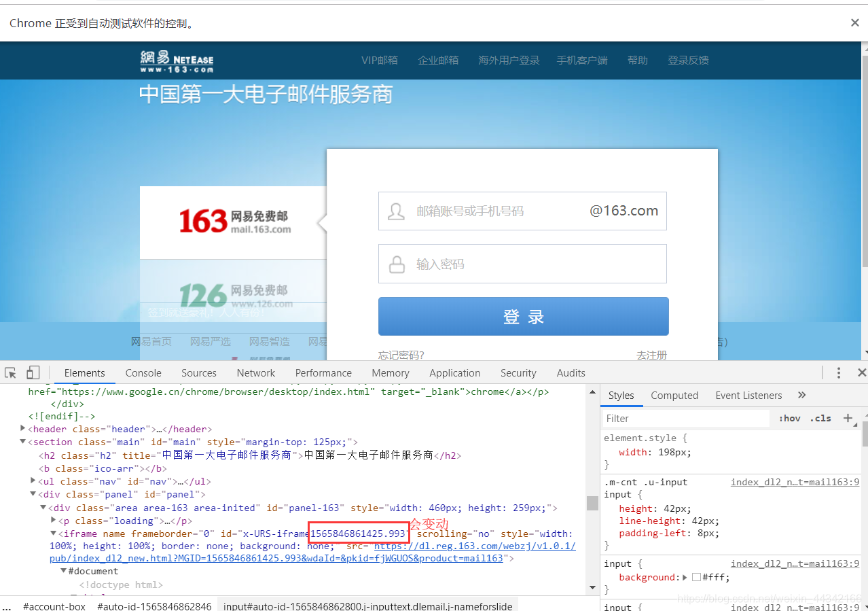The image size is (868, 611).
Task: Open the 手机客户端 link
Action: coord(582,60)
